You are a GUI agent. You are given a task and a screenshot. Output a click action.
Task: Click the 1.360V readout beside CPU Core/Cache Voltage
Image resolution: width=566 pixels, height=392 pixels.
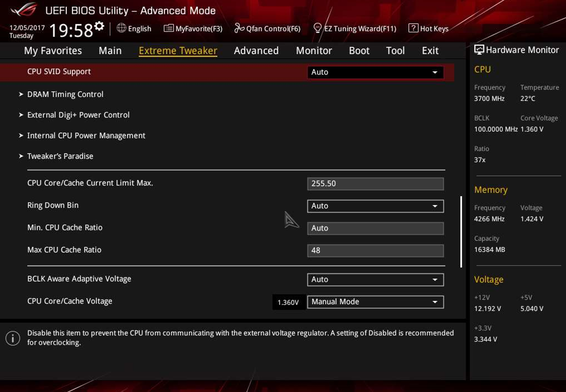pos(288,302)
